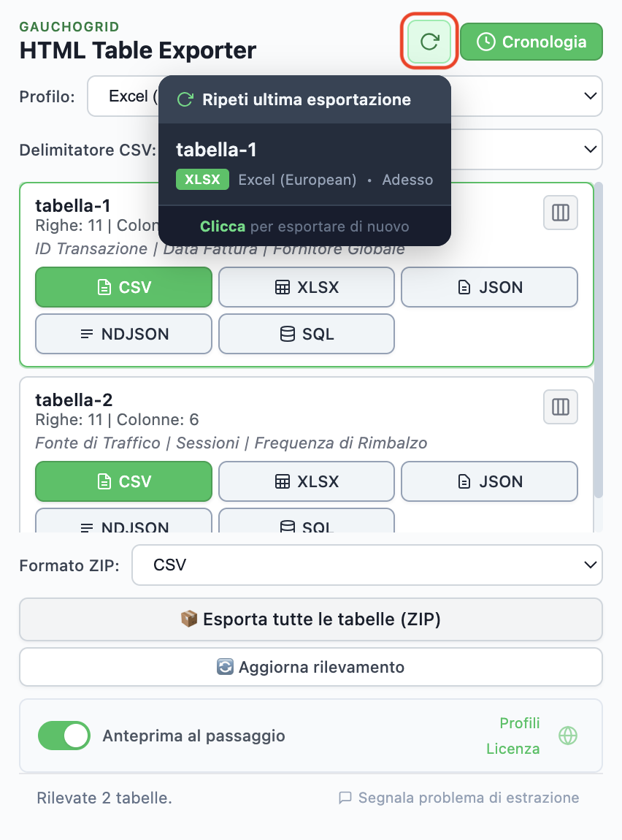This screenshot has width=622, height=840.
Task: Open the Profili link
Action: [519, 723]
